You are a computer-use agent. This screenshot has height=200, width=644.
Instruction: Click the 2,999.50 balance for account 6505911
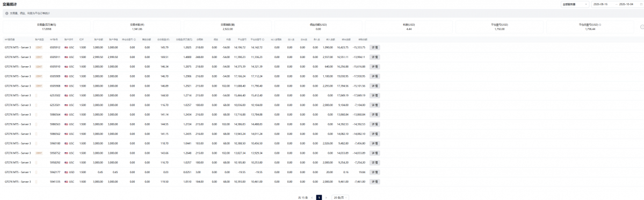pos(98,57)
